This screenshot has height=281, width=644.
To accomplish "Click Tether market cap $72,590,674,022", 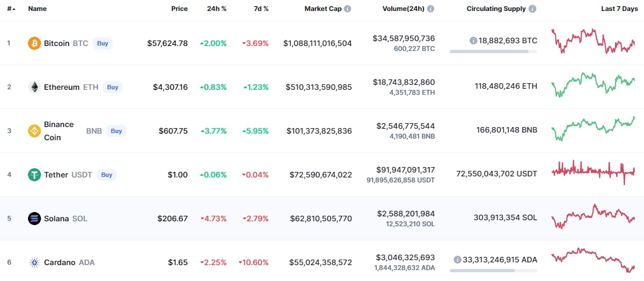I will tap(321, 175).
